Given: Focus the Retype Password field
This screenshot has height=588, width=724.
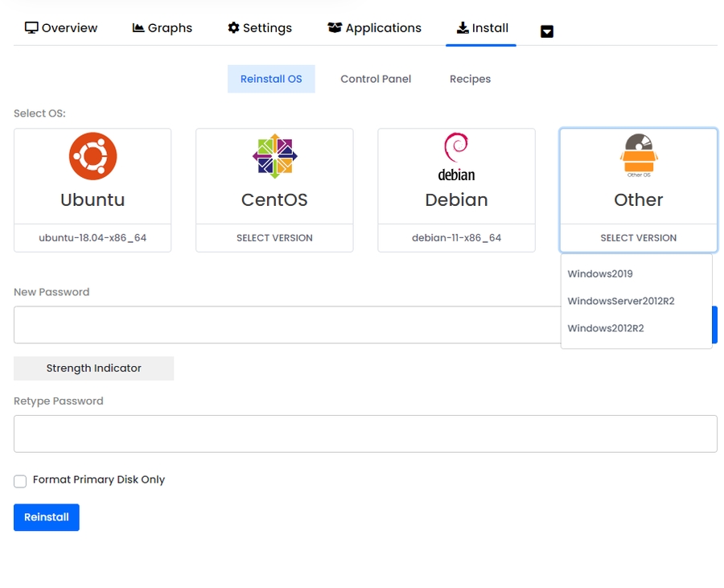Looking at the screenshot, I should coord(365,434).
